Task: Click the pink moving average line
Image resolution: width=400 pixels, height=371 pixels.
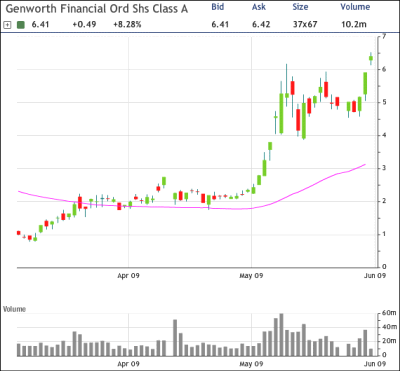Action: 192,207
